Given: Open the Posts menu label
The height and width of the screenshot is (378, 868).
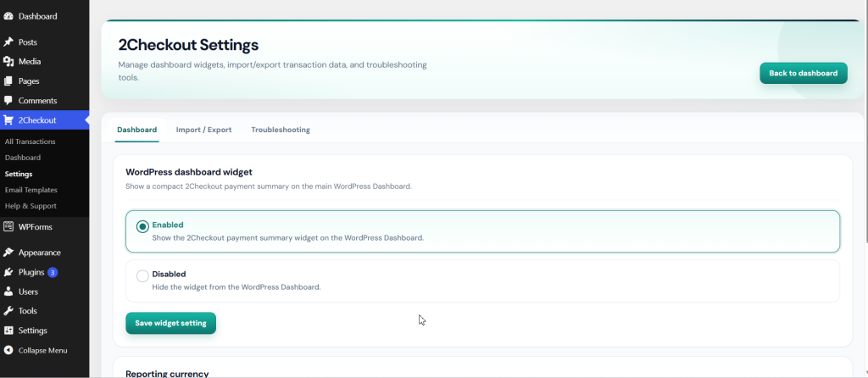Looking at the screenshot, I should coord(28,42).
